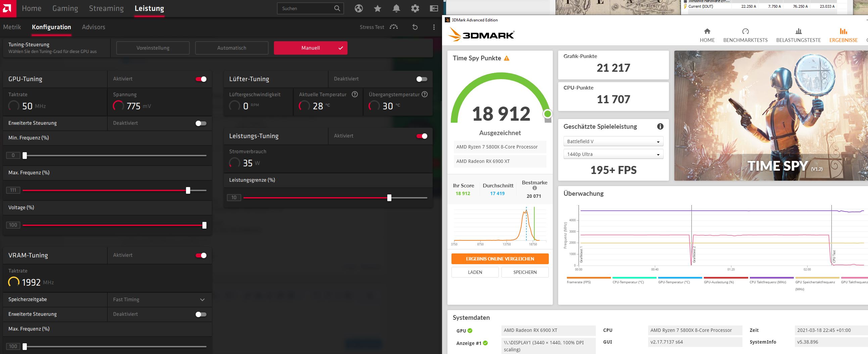Click help icon next to Übergangstemperatur
The width and height of the screenshot is (868, 354).
tap(425, 94)
